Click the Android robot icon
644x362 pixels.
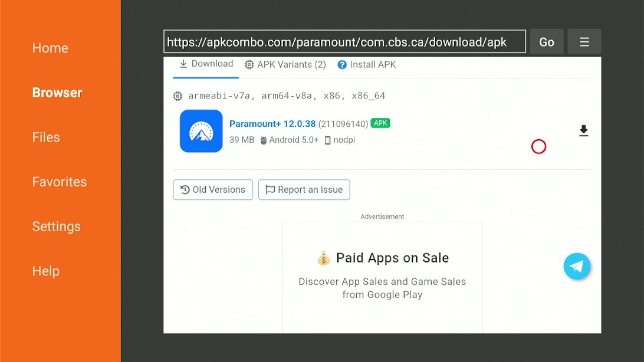[263, 140]
